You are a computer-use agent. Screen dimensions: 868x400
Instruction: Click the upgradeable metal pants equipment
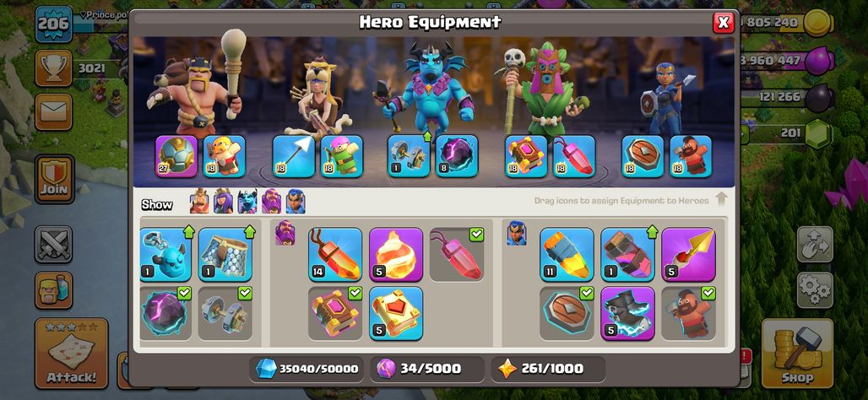[225, 255]
